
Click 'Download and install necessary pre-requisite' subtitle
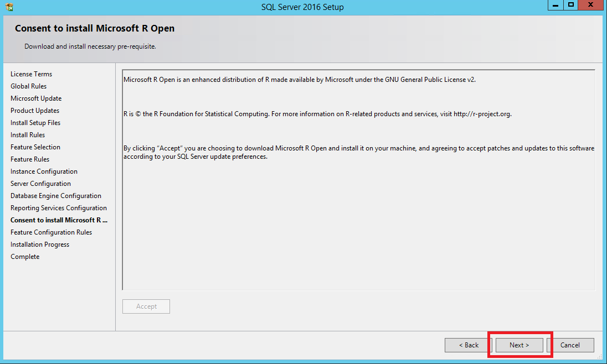(90, 46)
